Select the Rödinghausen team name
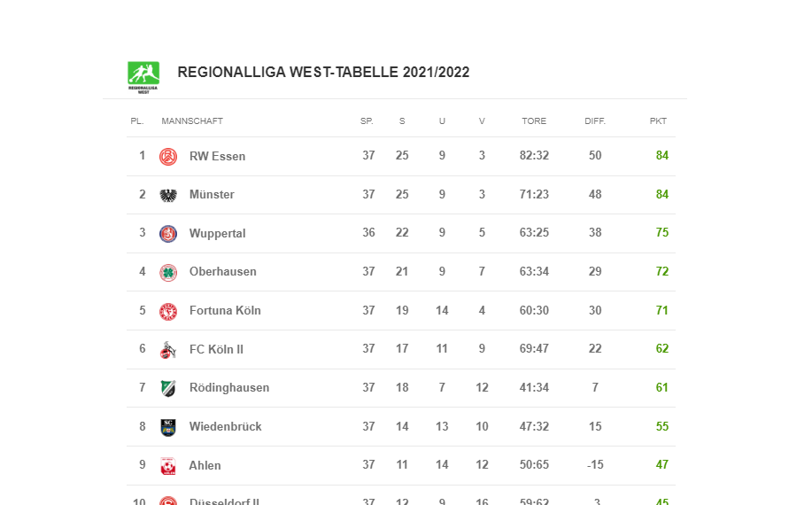 tap(229, 388)
